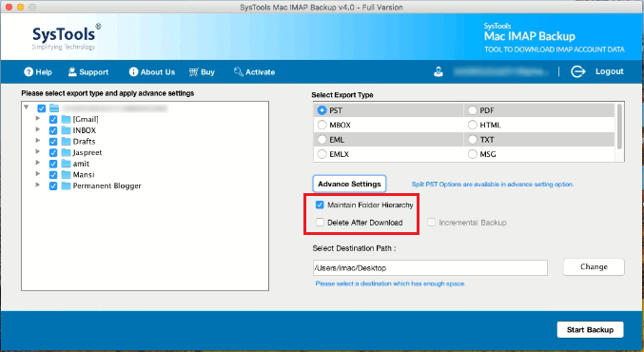The image size is (644, 352).
Task: Select the MSG export type
Action: coord(473,154)
